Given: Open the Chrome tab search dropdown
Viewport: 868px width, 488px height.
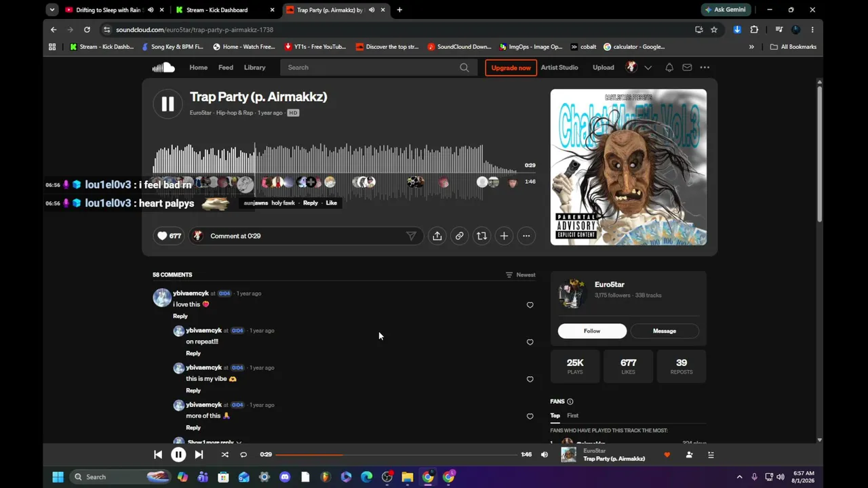Looking at the screenshot, I should (52, 10).
